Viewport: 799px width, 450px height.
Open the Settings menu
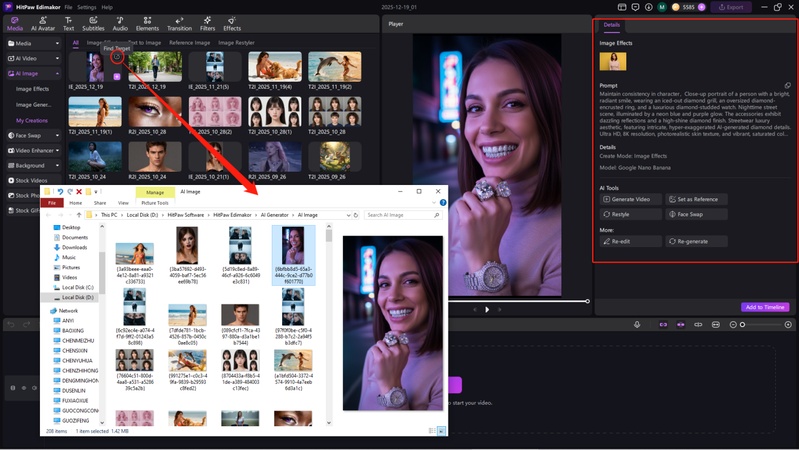point(87,7)
